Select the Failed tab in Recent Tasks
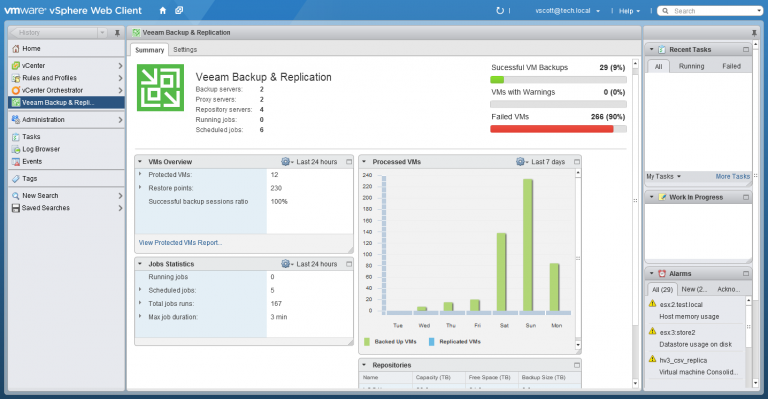Screen dimensions: 768x399 click(731, 66)
